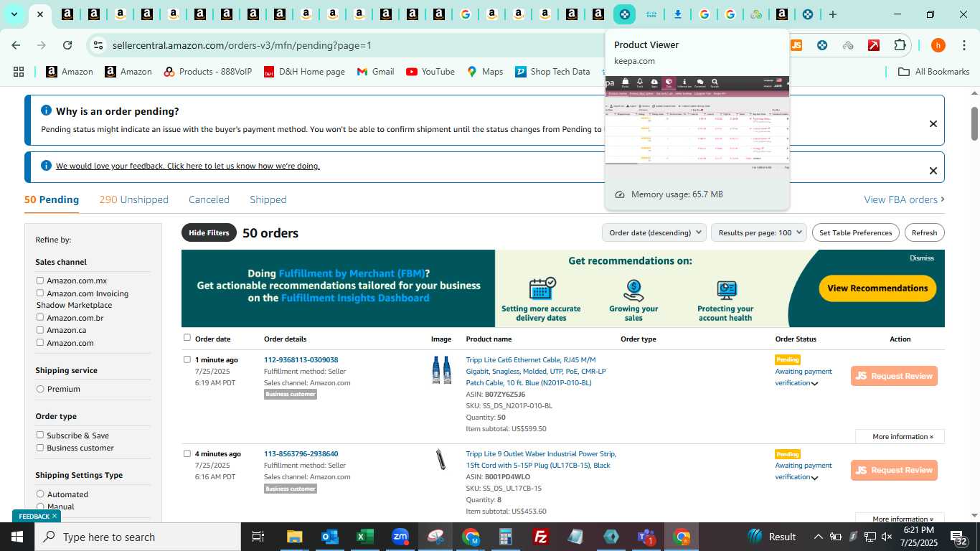Close the 'Why is an order pending' banner
Image resolution: width=980 pixels, height=551 pixels.
click(x=933, y=124)
